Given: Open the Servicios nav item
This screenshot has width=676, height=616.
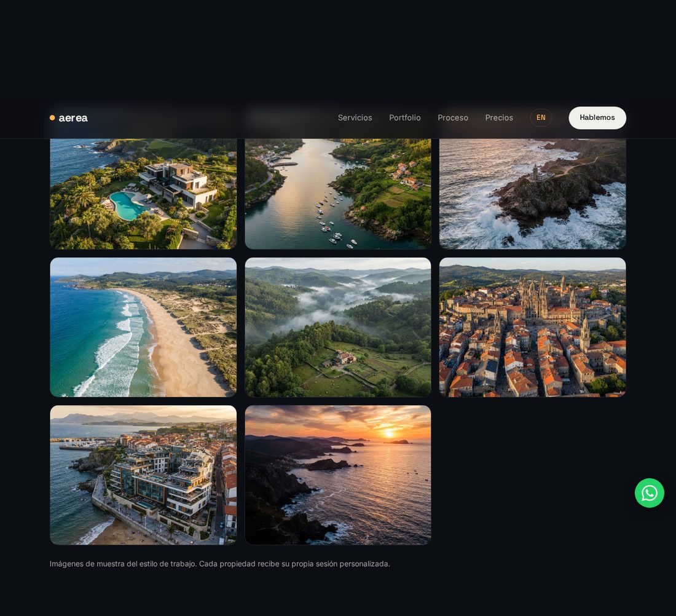Looking at the screenshot, I should point(355,118).
